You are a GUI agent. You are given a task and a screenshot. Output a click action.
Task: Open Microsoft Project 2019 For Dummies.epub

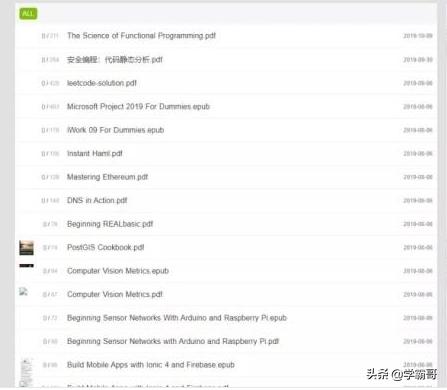[x=138, y=107]
